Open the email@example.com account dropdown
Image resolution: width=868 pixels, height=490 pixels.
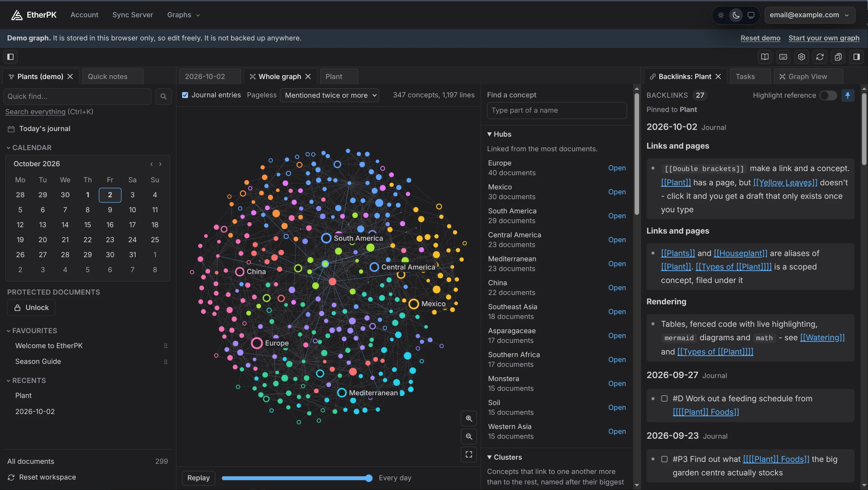810,15
